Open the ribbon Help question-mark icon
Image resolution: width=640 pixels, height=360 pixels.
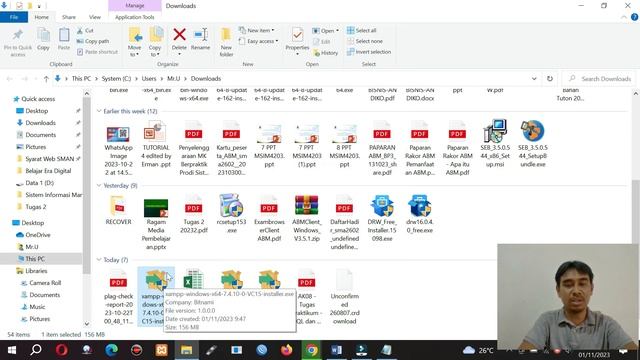634,17
